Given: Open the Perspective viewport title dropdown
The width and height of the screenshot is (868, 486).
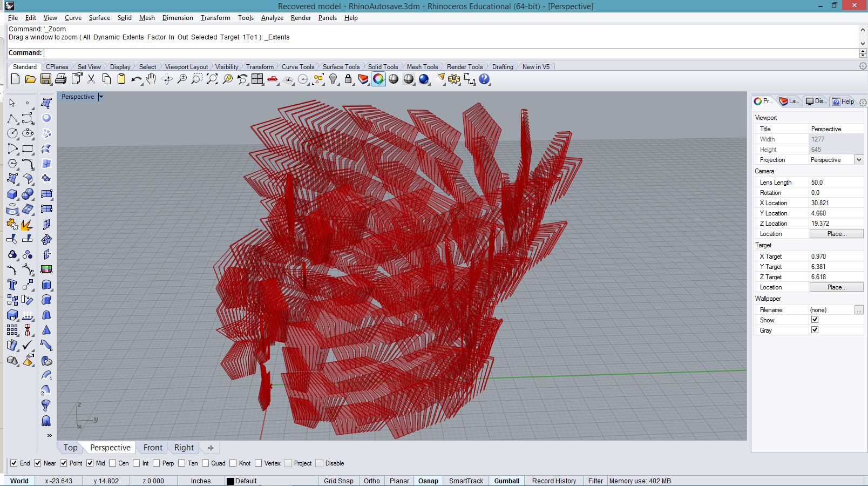Looking at the screenshot, I should (x=101, y=97).
